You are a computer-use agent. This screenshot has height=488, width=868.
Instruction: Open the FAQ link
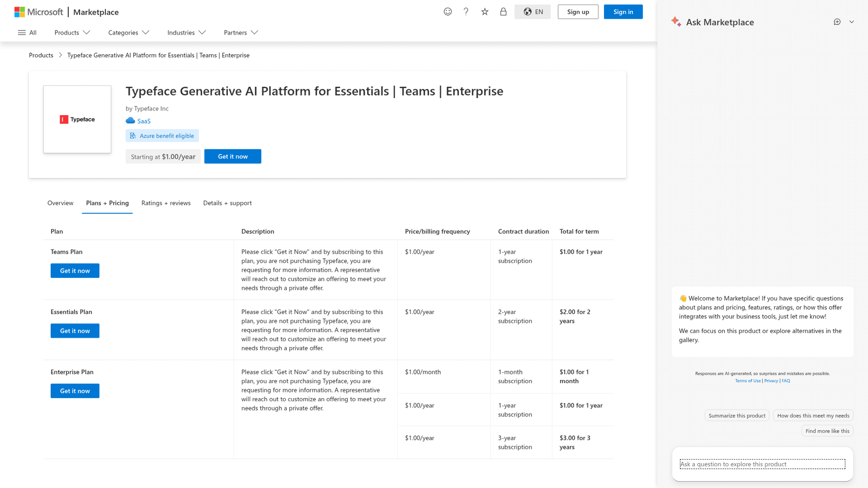click(x=786, y=381)
